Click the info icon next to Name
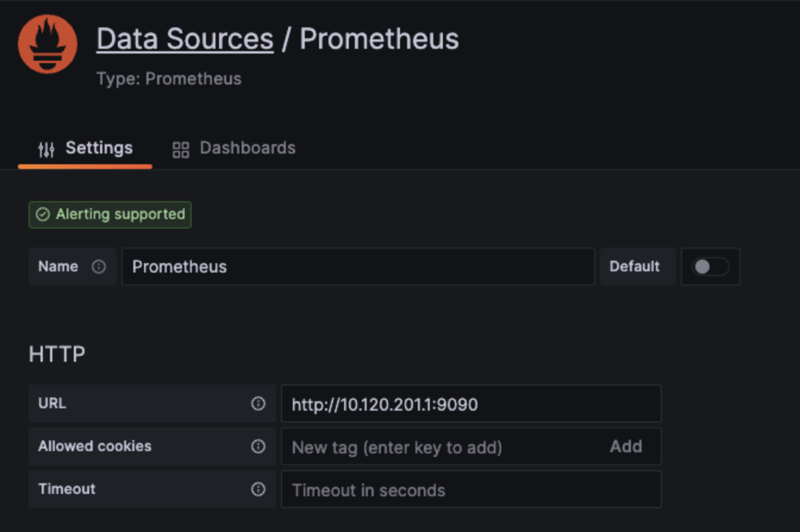Viewport: 800px width, 532px height. tap(100, 267)
